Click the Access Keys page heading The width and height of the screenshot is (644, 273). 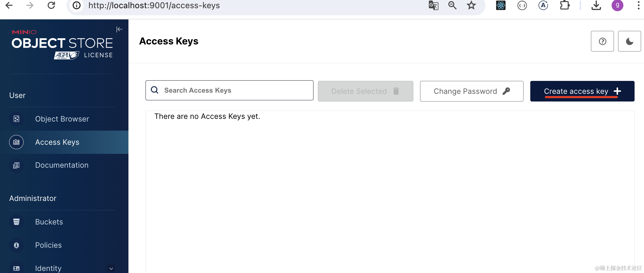point(169,41)
